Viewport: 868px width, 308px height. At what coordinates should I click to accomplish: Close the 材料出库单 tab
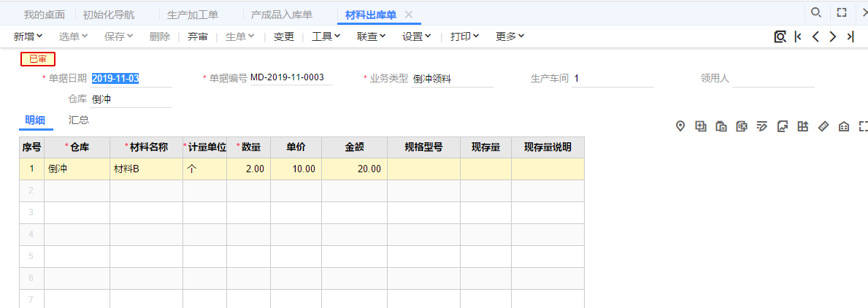[409, 15]
